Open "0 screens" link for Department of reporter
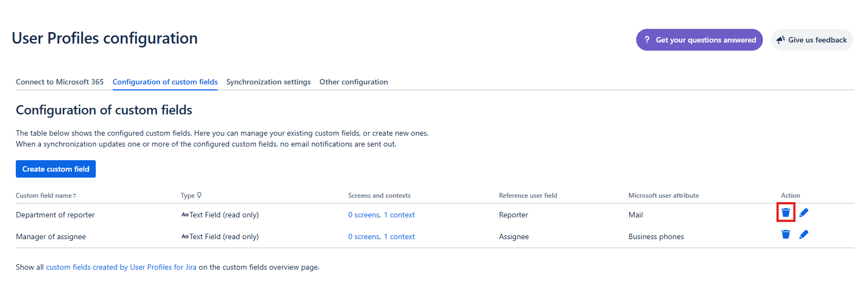This screenshot has width=868, height=304. pyautogui.click(x=364, y=215)
